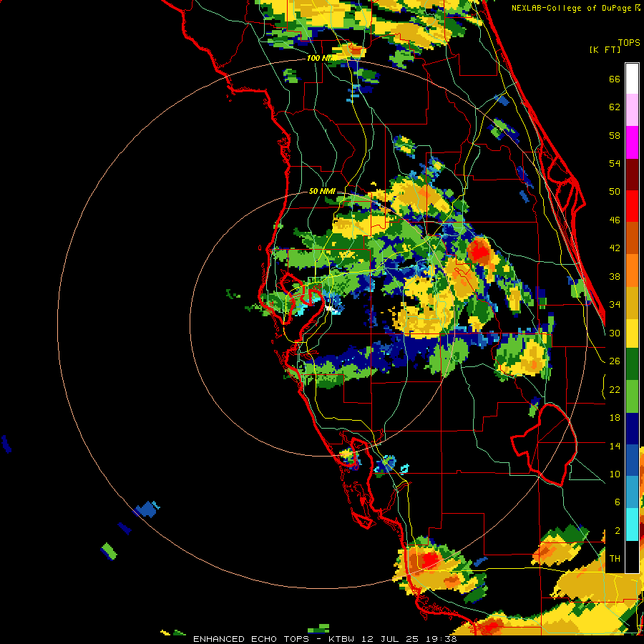Viewport: 644px width, 644px height.
Task: Select the cyan legend swatch
Action: [x=632, y=525]
